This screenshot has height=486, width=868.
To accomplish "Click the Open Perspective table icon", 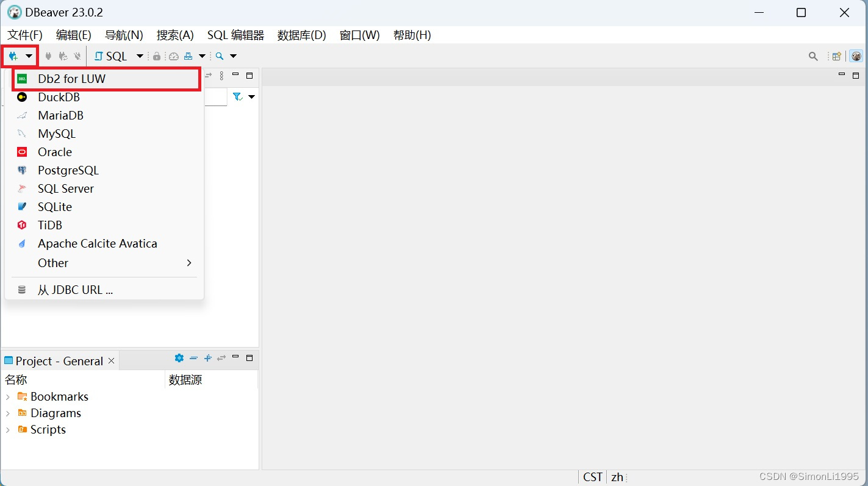I will pyautogui.click(x=837, y=56).
